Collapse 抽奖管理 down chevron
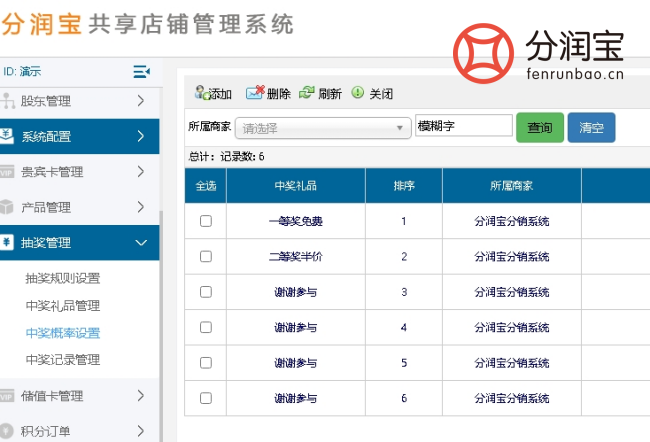The image size is (650, 442). coord(141,243)
